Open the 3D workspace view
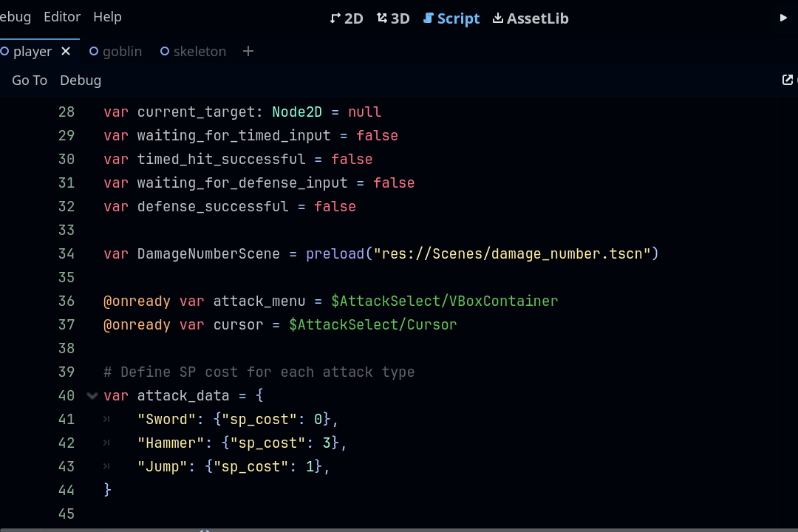The height and width of the screenshot is (532, 798). [x=393, y=18]
